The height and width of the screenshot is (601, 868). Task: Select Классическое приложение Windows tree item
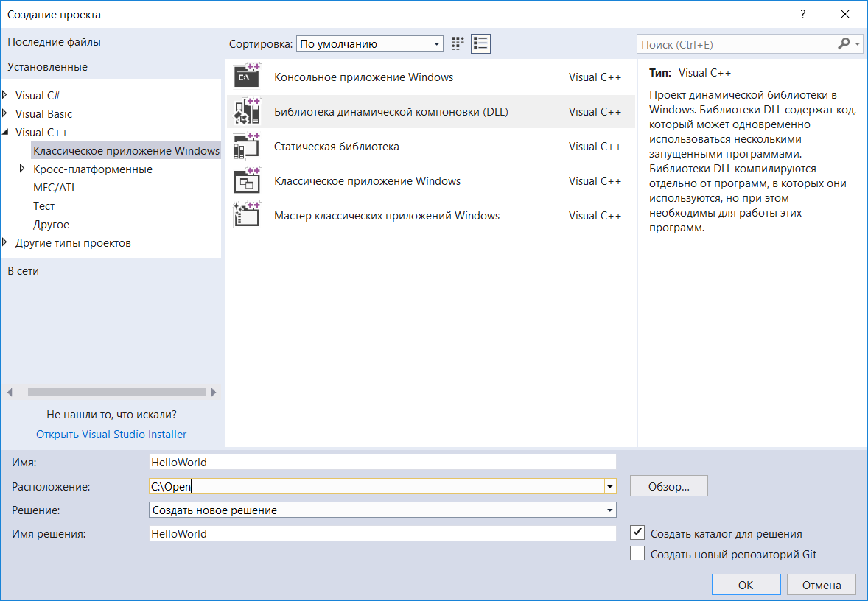pyautogui.click(x=126, y=150)
